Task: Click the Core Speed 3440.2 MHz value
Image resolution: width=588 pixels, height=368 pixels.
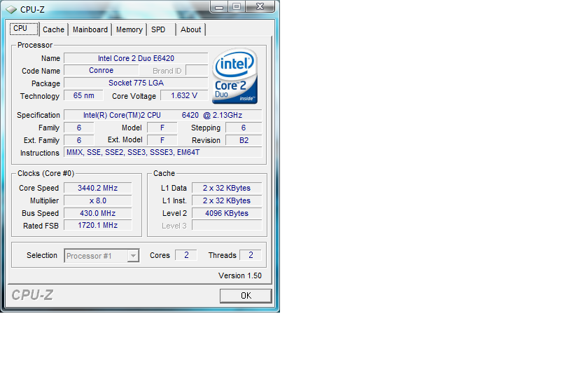Action: click(97, 188)
